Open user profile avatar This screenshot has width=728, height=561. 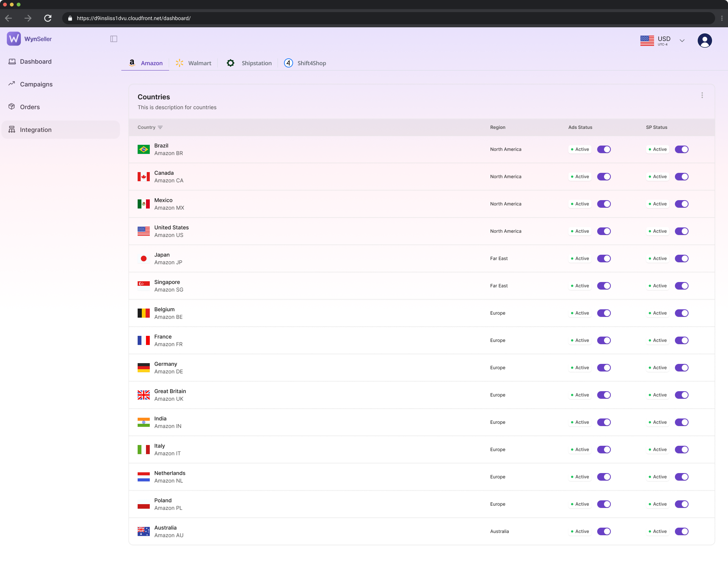point(704,40)
